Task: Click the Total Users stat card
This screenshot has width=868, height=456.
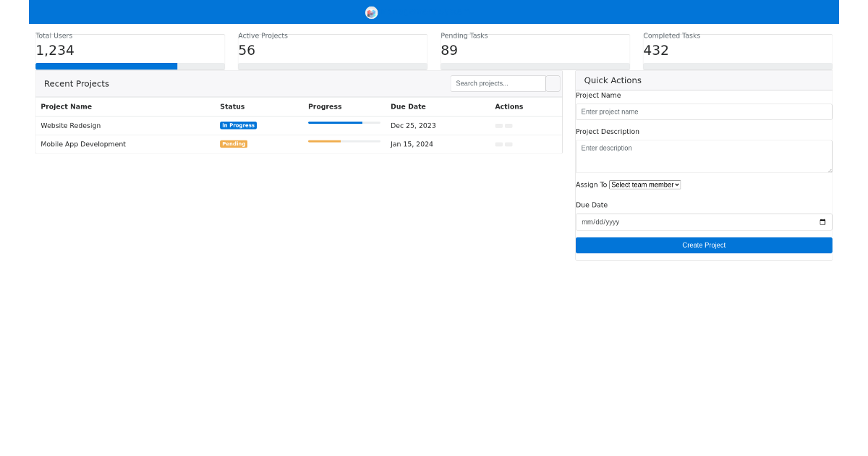Action: click(129, 49)
